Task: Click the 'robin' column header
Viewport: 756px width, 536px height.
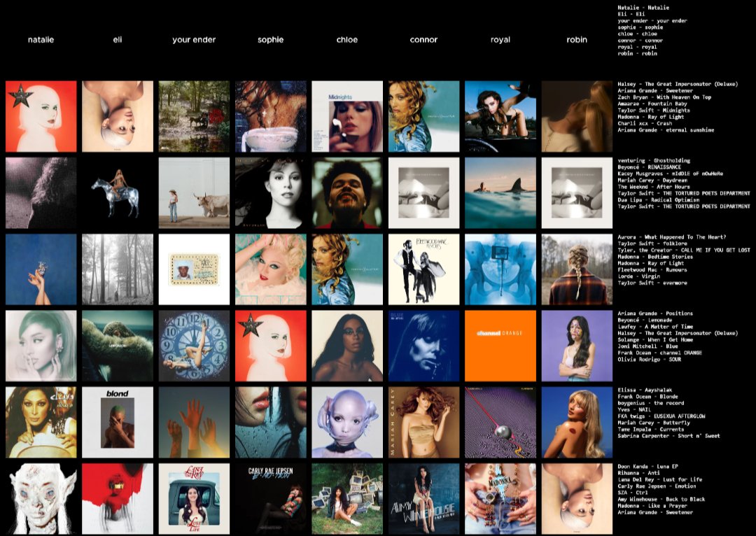Action: [x=577, y=39]
